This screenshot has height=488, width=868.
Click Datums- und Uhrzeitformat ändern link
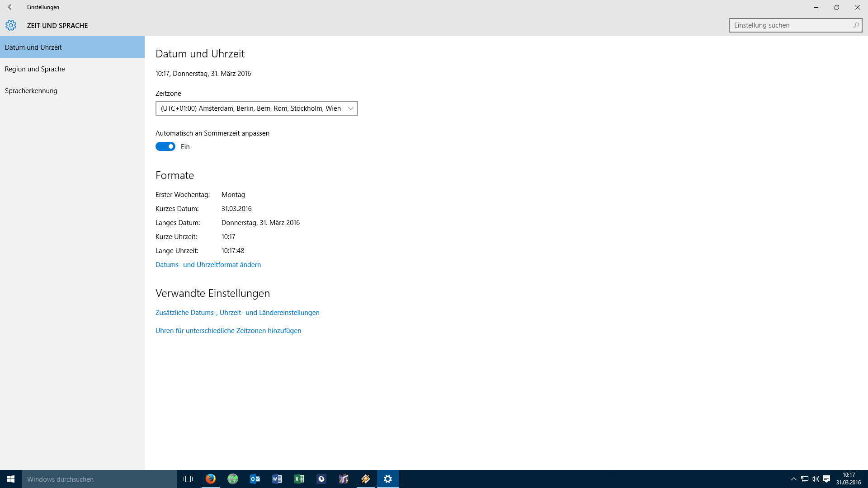pyautogui.click(x=208, y=265)
